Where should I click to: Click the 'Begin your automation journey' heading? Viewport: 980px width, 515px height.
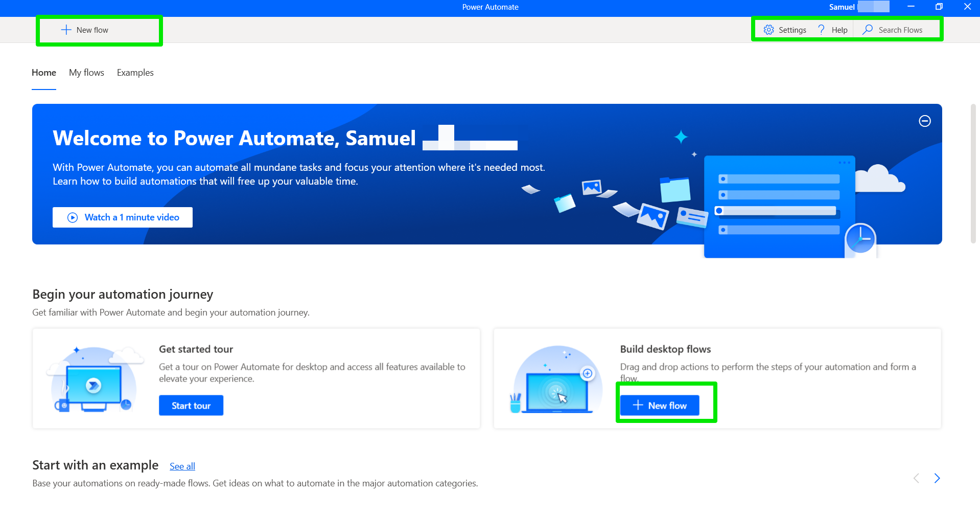tap(123, 295)
